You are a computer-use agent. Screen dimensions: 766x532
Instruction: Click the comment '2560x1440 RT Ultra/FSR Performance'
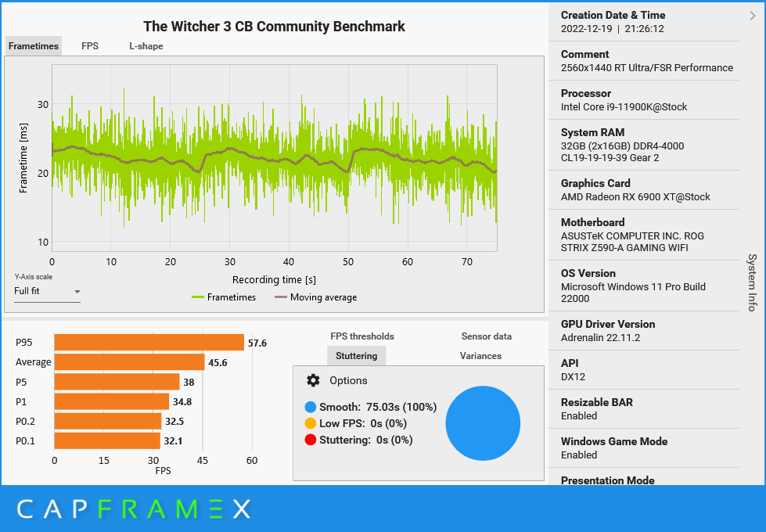point(647,67)
